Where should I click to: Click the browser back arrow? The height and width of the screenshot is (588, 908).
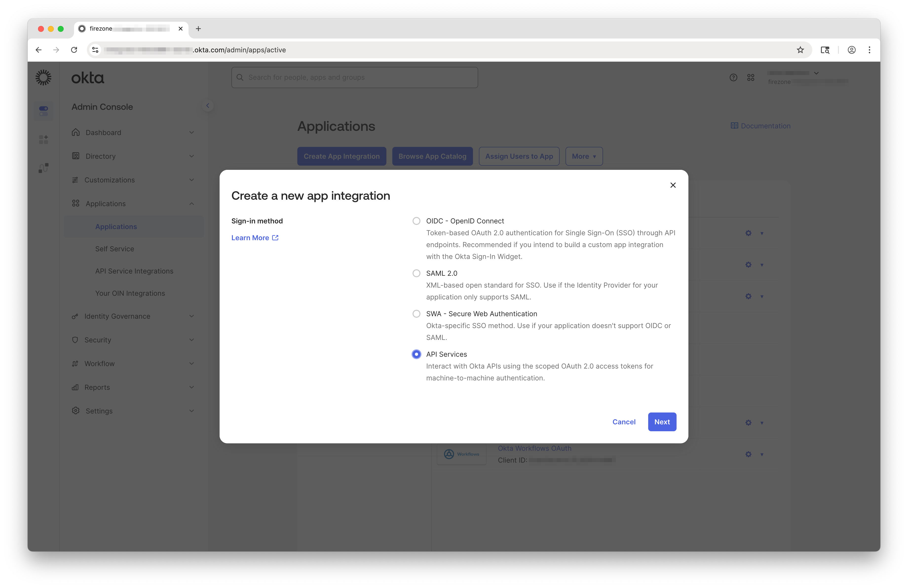click(x=38, y=50)
